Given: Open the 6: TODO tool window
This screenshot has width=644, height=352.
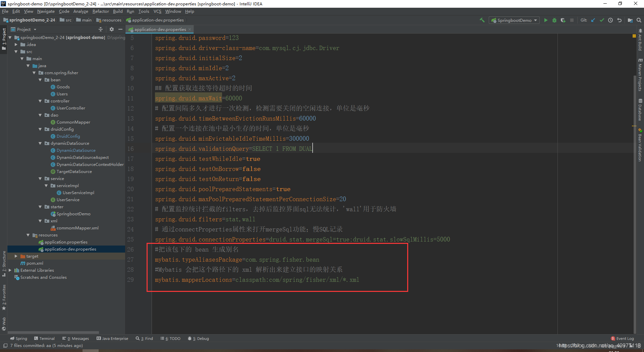Looking at the screenshot, I should click(x=170, y=339).
